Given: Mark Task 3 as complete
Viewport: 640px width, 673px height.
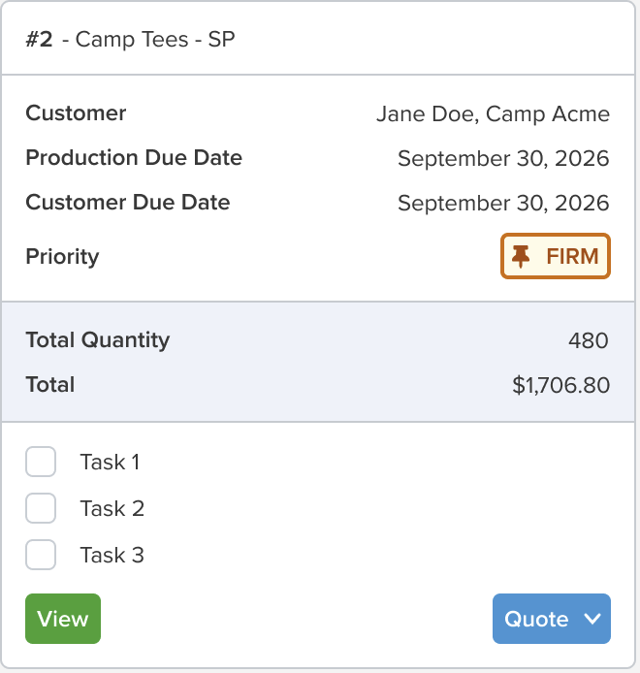Looking at the screenshot, I should pyautogui.click(x=41, y=555).
